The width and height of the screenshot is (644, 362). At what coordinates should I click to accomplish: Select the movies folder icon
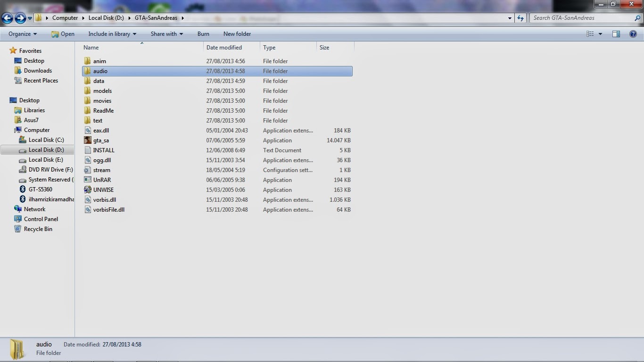pos(88,101)
